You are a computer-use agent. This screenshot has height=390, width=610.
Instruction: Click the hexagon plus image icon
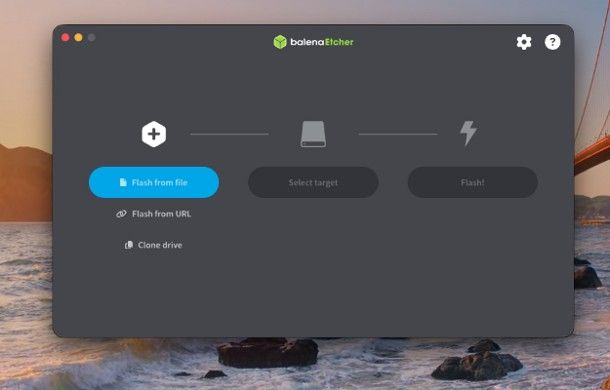click(154, 134)
